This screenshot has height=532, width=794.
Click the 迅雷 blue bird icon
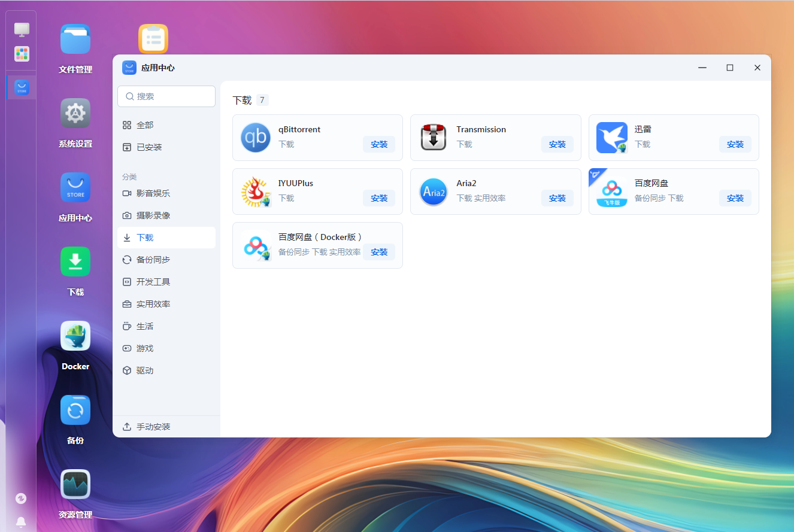tap(612, 138)
